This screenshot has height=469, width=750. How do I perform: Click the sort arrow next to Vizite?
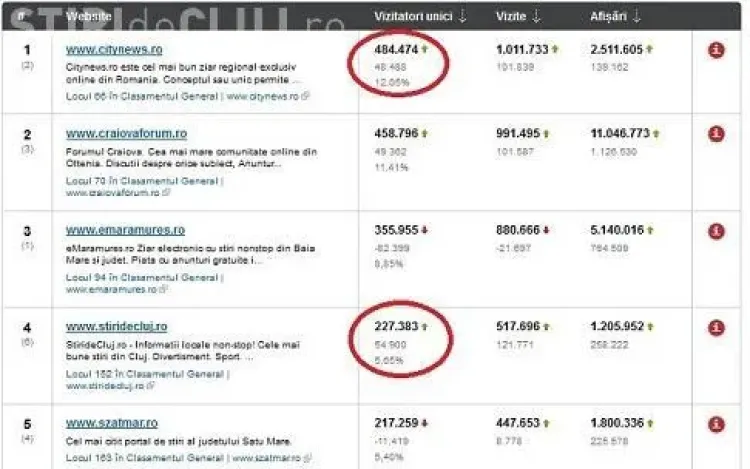pyautogui.click(x=538, y=17)
